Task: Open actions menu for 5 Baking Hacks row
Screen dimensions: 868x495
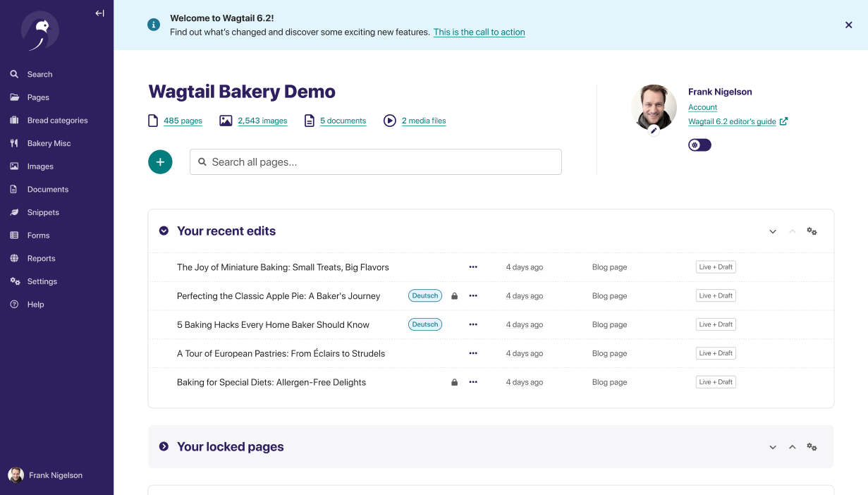Action: click(x=473, y=324)
